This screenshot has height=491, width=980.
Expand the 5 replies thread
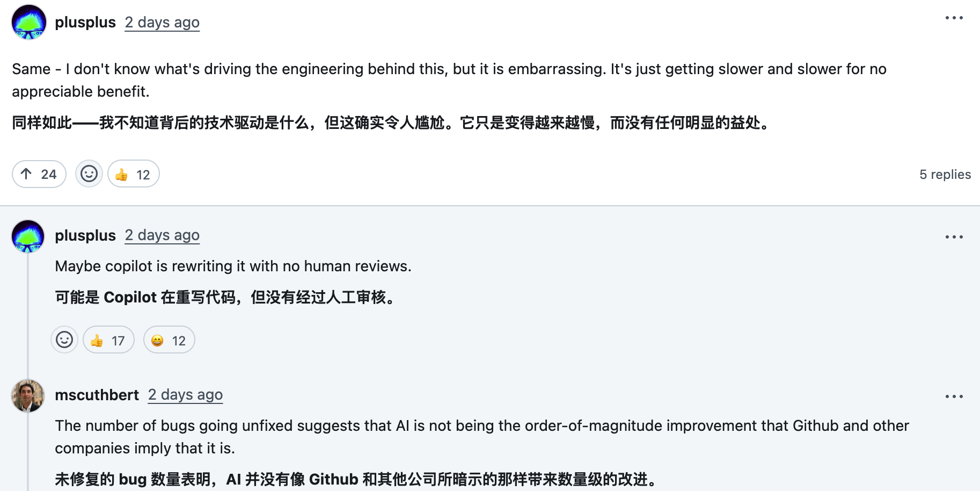pyautogui.click(x=945, y=175)
